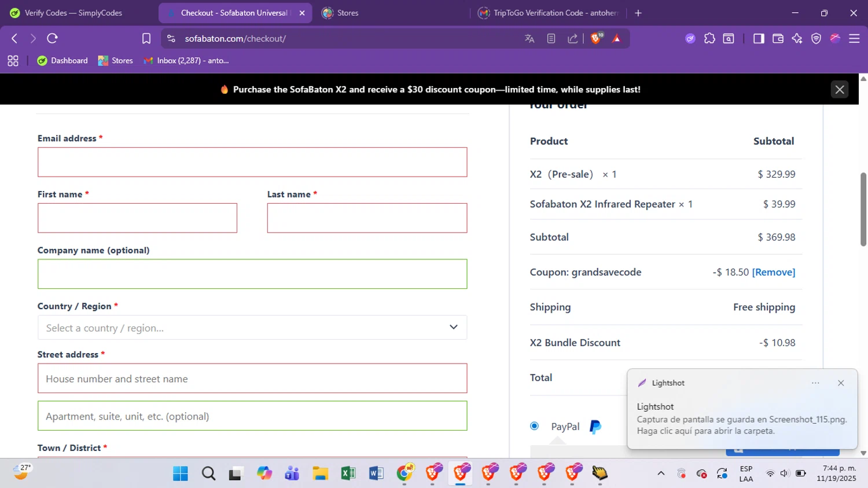
Task: Open Copilot from the taskbar
Action: [264, 474]
